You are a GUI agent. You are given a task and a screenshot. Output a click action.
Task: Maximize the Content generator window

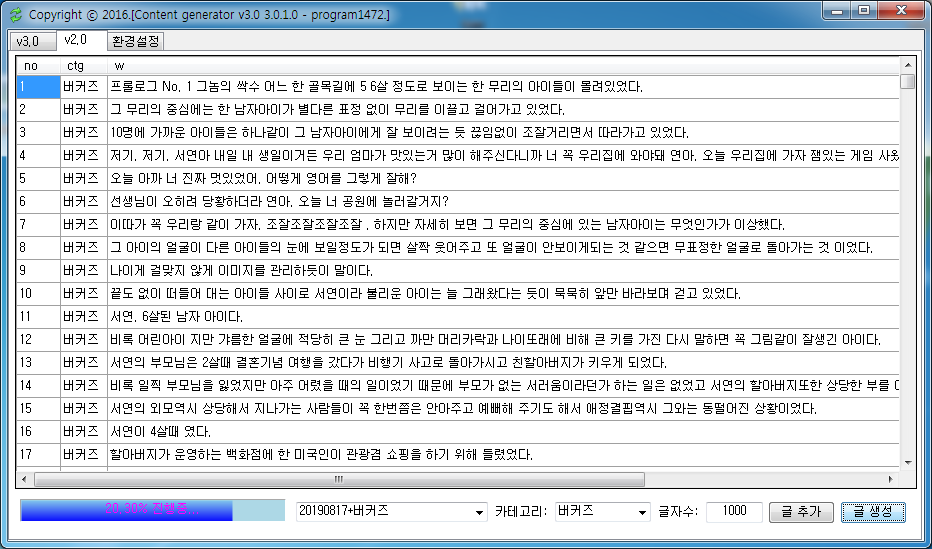tap(864, 11)
